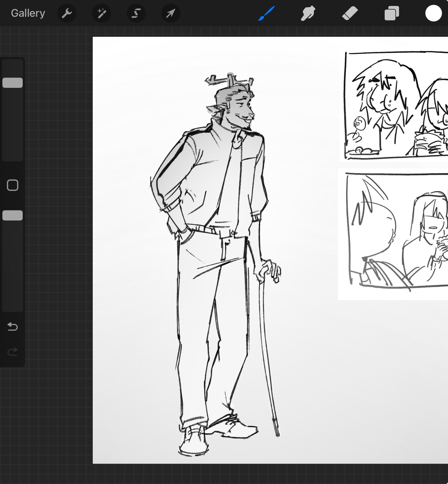This screenshot has height=484, width=448.
Task: Tap the square Modify button in sidebar
Action: point(13,185)
